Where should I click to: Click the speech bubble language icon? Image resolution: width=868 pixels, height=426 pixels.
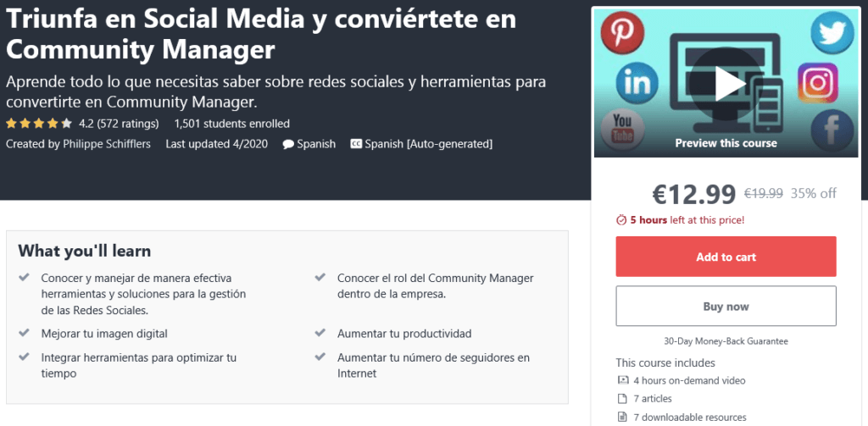[288, 144]
